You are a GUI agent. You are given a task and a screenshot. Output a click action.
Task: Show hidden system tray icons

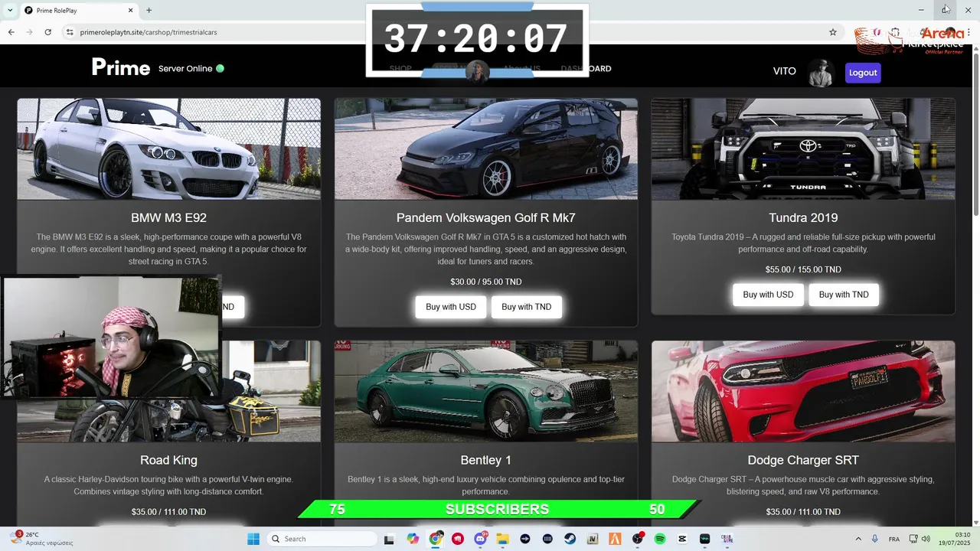[857, 539]
